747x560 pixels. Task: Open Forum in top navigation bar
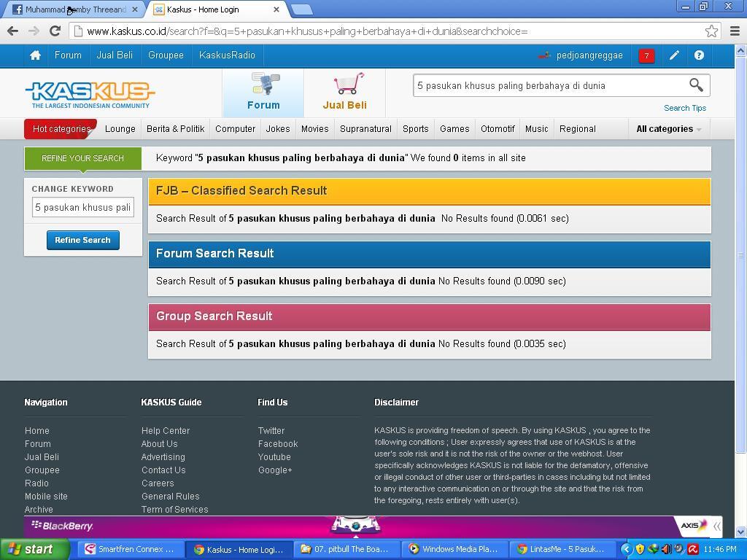(68, 55)
